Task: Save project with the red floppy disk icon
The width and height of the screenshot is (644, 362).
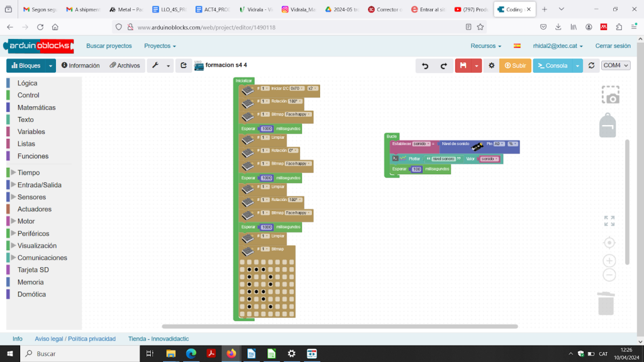Action: [464, 65]
